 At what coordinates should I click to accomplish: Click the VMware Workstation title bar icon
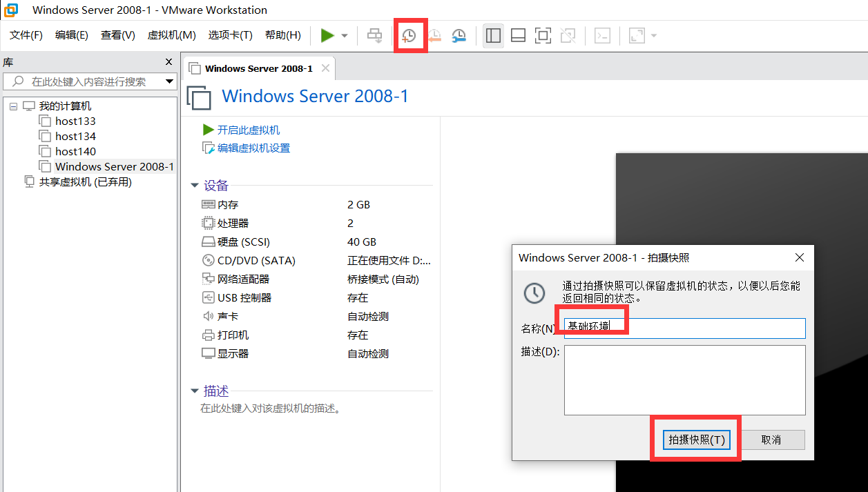point(11,10)
